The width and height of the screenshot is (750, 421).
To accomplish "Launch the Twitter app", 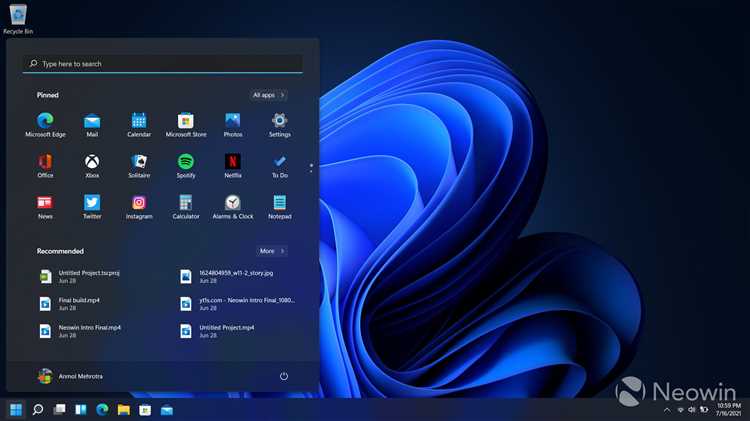I will coord(92,207).
